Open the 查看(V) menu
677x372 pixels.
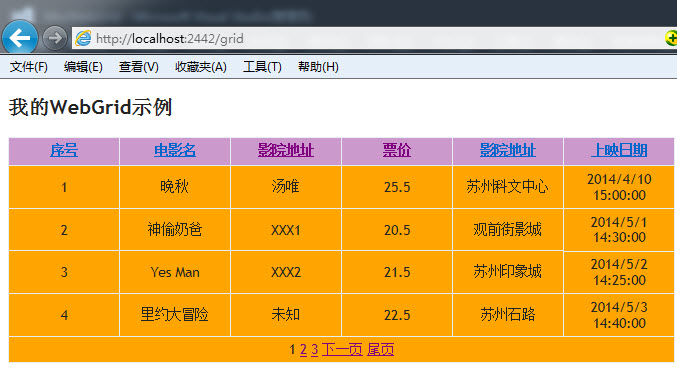tap(139, 67)
